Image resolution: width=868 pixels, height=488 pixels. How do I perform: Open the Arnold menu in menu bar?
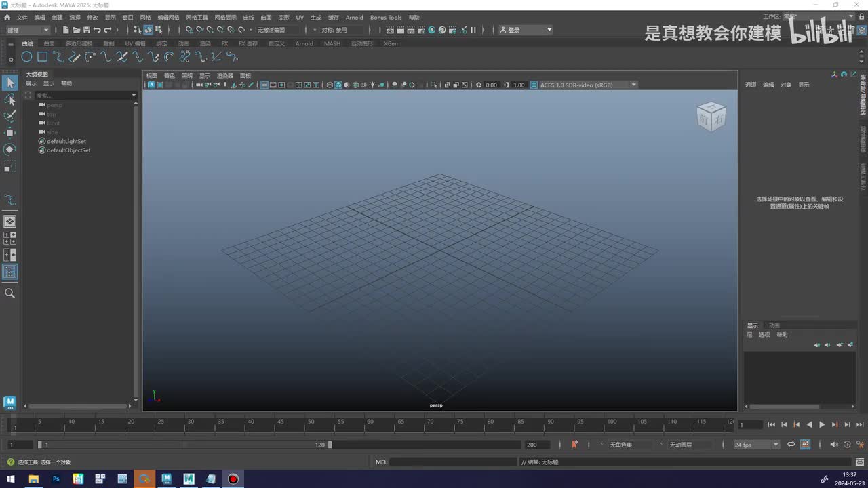click(354, 17)
